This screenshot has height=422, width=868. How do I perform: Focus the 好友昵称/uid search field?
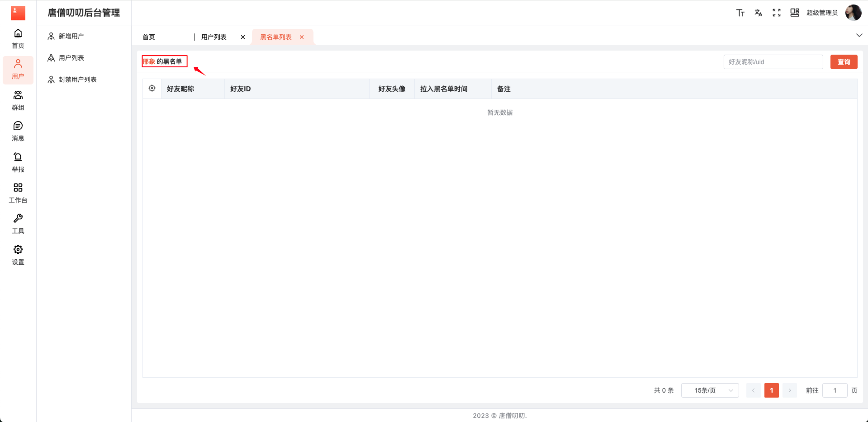coord(773,62)
